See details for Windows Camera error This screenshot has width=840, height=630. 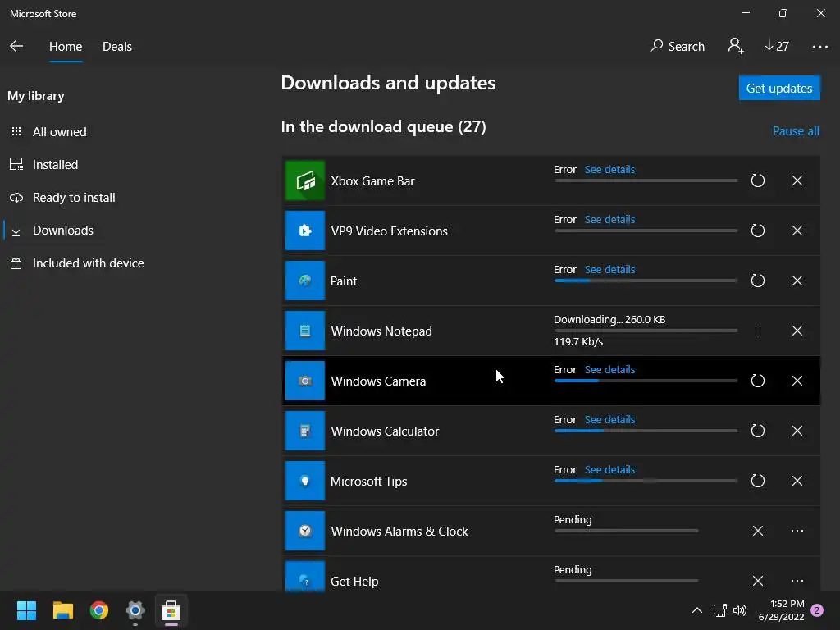tap(609, 370)
